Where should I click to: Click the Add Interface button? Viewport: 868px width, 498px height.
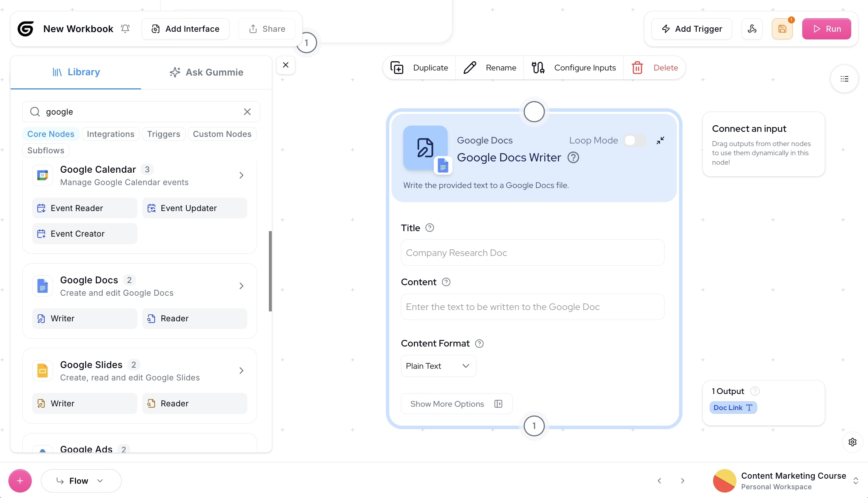pos(186,29)
